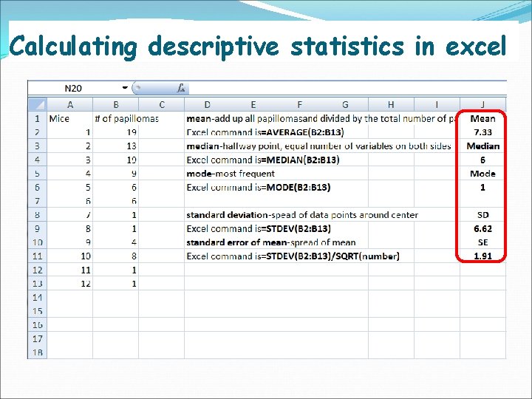Click the 'standard deviation' description cell

point(302,215)
